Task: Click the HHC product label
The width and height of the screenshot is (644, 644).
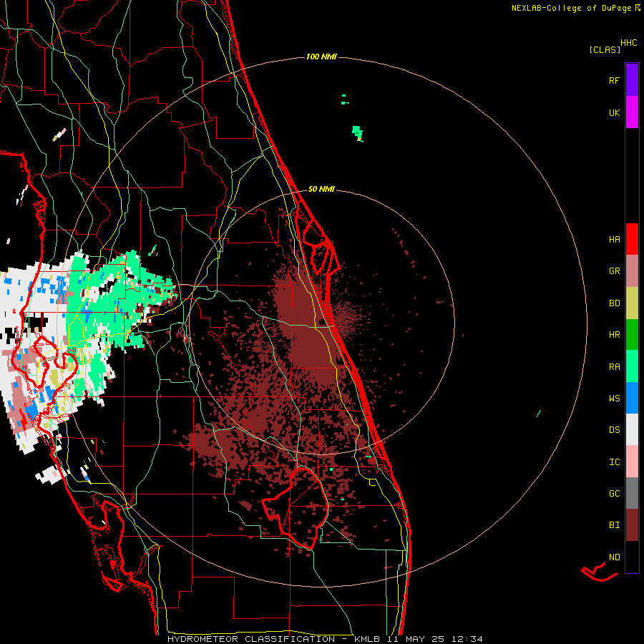Action: pos(629,43)
